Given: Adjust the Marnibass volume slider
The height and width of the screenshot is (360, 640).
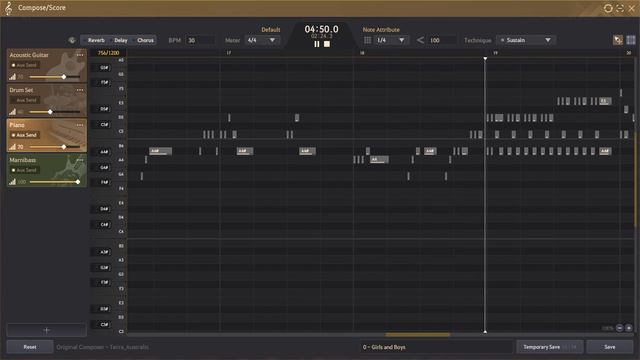Looking at the screenshot, I should 55,182.
